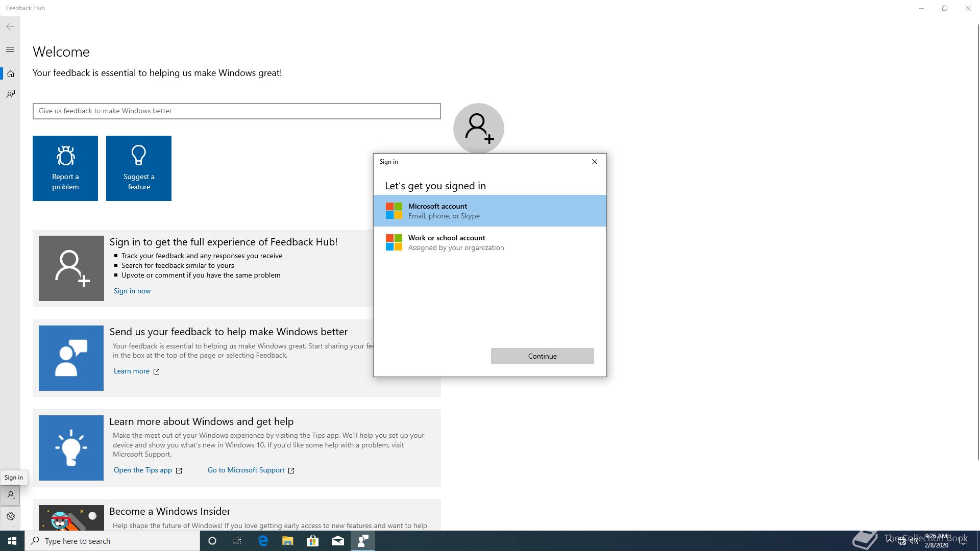Select Work or school account option
Viewport: 980px width, 551px height.
coord(490,242)
